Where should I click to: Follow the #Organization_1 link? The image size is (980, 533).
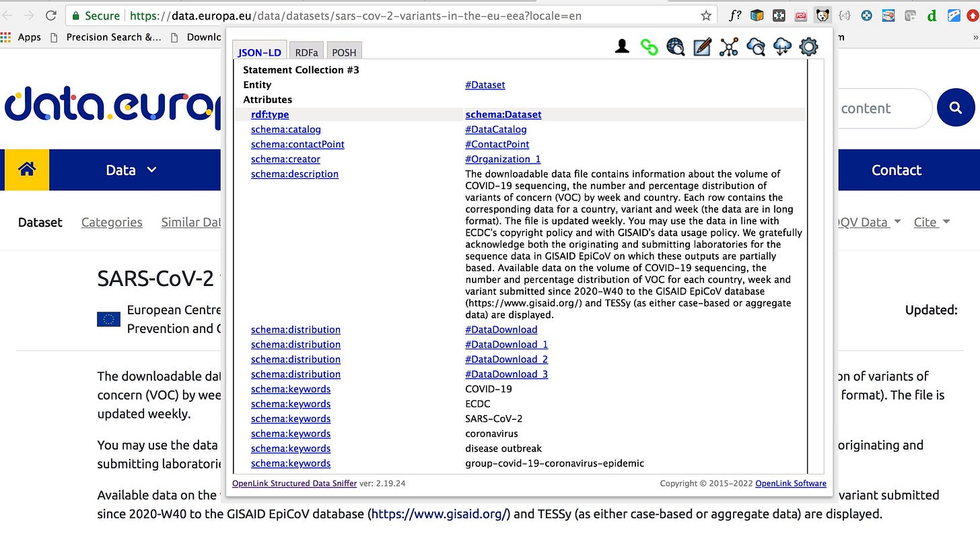503,159
